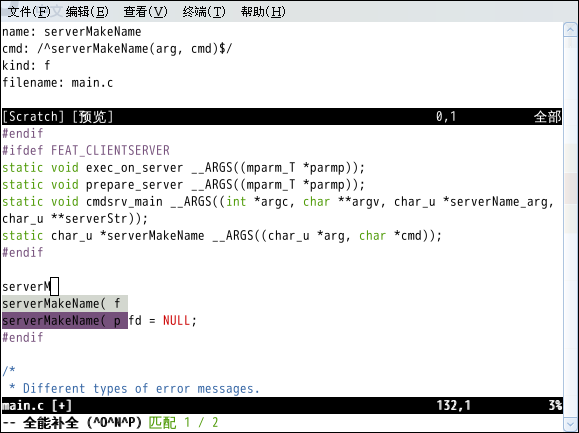
Task: Click the name: serverMakeName preview line
Action: pyautogui.click(x=72, y=32)
